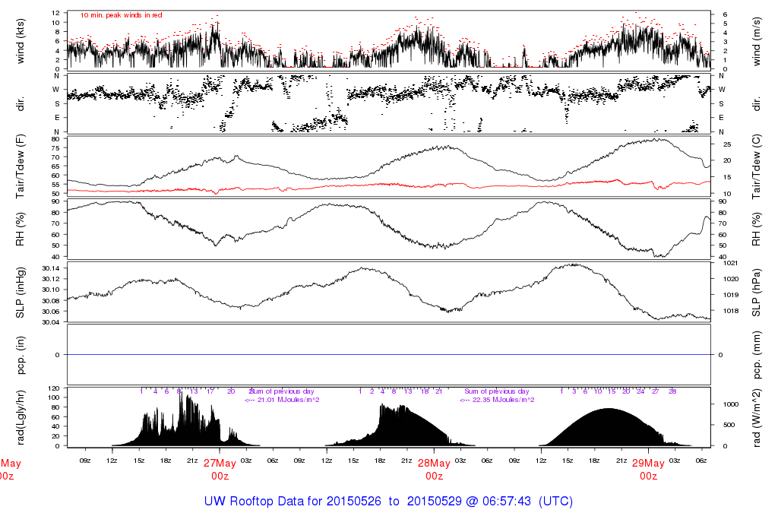Click the smooth solar radiation peak near 29May

coord(608,410)
